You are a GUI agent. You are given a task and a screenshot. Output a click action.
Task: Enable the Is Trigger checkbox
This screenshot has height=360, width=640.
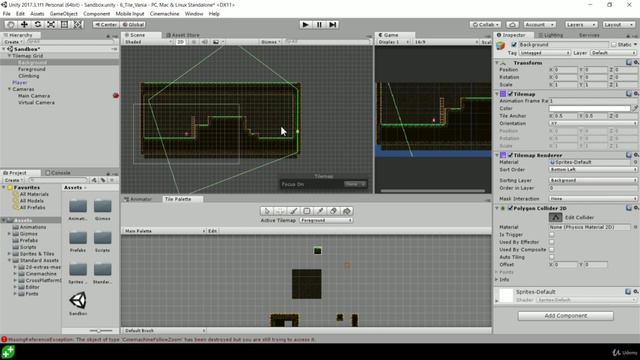pyautogui.click(x=551, y=234)
